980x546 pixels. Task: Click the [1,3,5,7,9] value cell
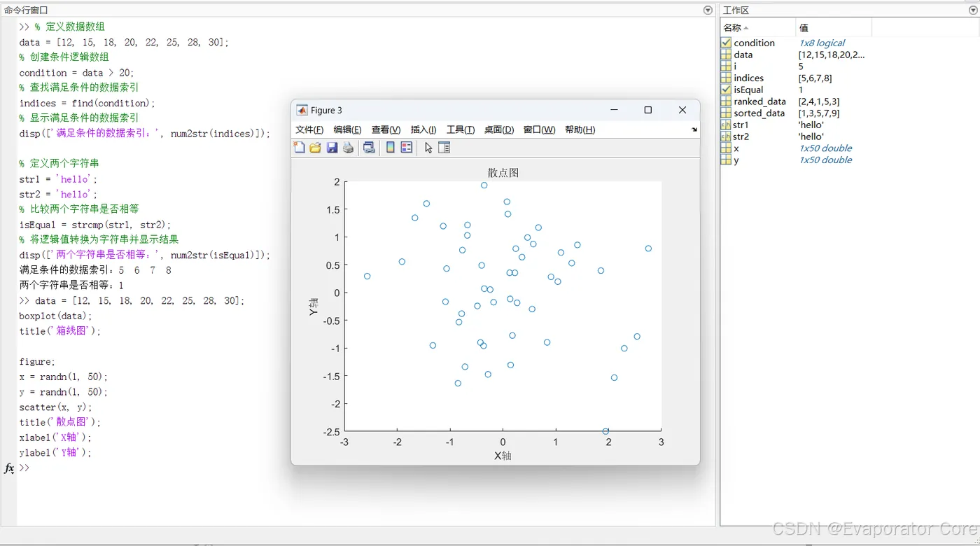pyautogui.click(x=819, y=113)
